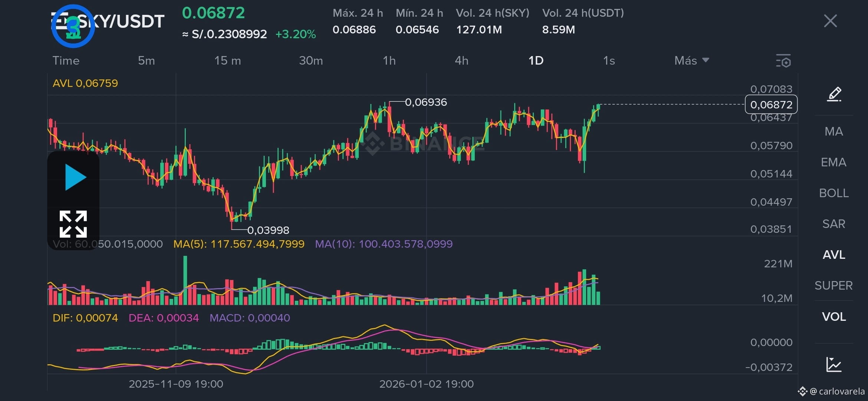Switch to the 5m interval

147,61
